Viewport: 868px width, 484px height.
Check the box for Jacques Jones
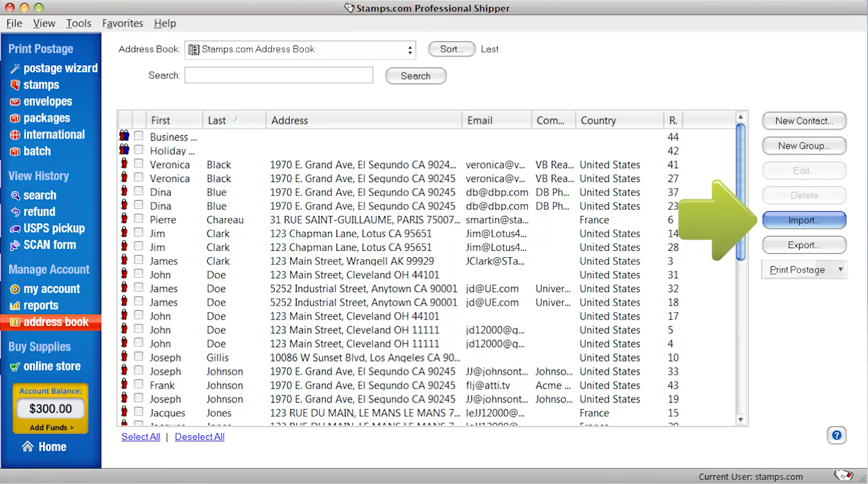click(139, 412)
